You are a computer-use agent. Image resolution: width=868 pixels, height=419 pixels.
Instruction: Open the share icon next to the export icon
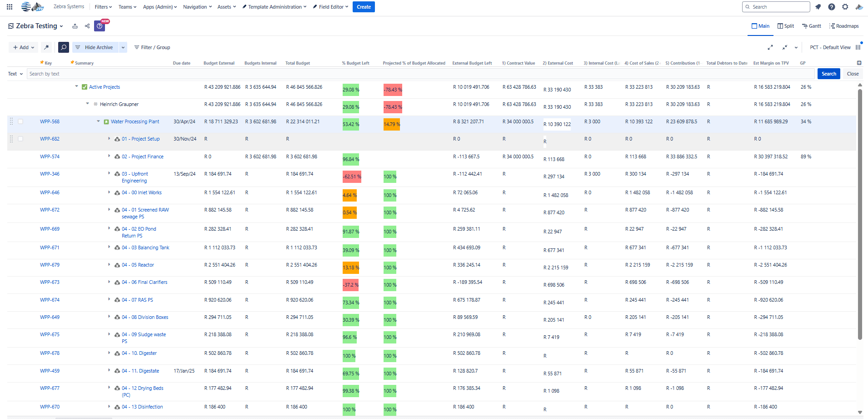pyautogui.click(x=87, y=26)
